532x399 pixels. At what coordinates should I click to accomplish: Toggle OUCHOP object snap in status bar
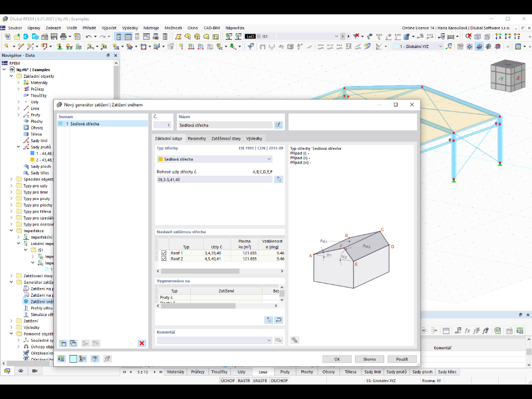click(279, 381)
